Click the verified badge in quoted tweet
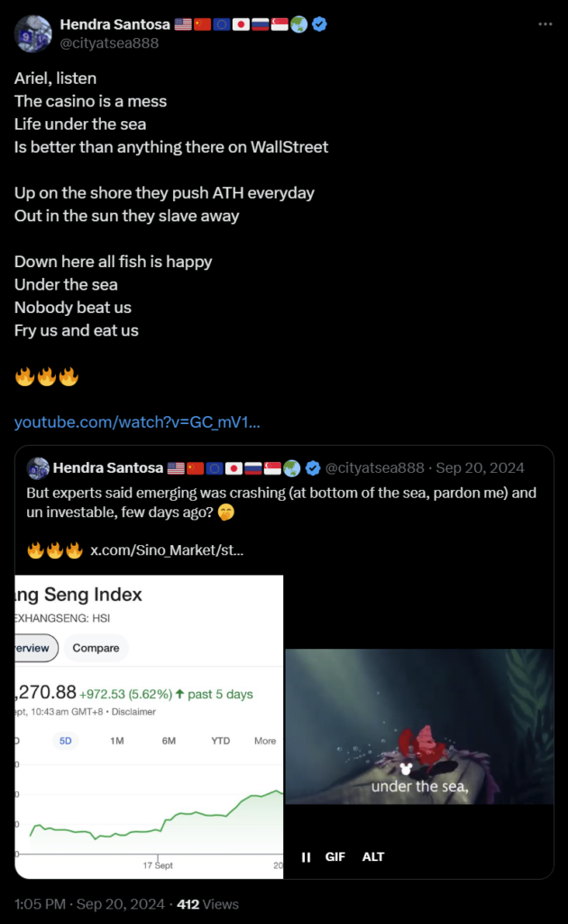The width and height of the screenshot is (568, 924). click(x=313, y=468)
